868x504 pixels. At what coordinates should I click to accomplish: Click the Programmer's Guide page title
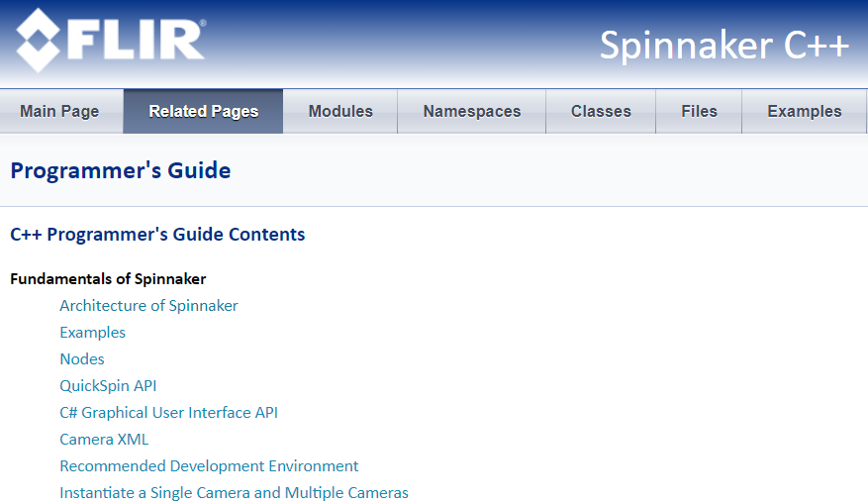(x=120, y=170)
